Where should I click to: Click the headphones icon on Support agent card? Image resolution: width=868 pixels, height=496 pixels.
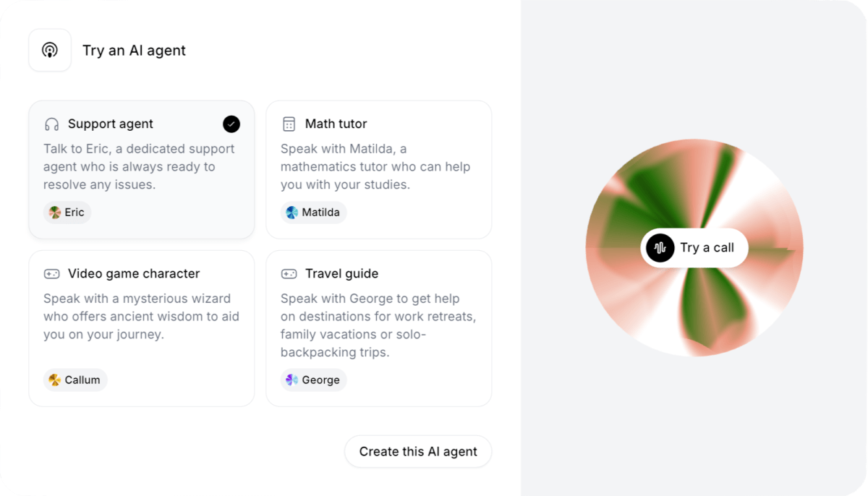pos(51,124)
